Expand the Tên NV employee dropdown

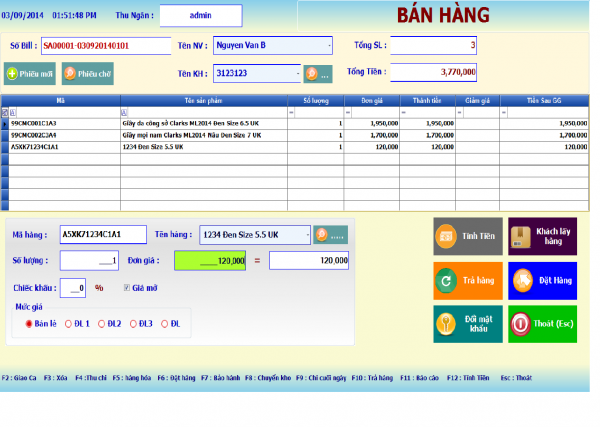pos(329,45)
